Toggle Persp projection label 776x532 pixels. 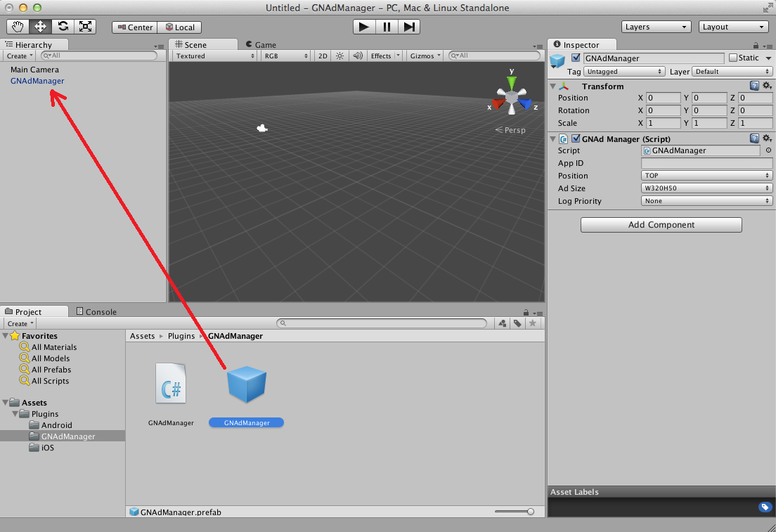point(510,129)
